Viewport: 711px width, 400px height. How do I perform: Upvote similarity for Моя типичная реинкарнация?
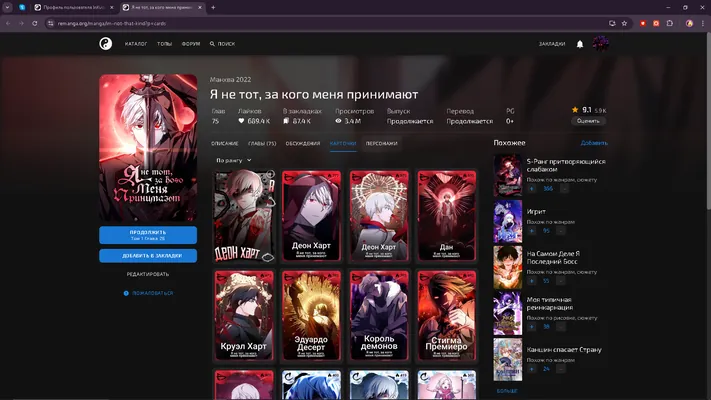tap(532, 327)
